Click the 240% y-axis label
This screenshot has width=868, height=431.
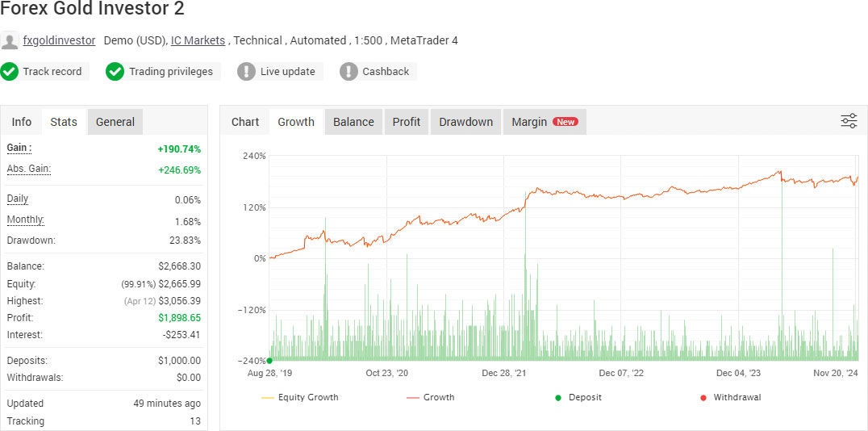pos(255,157)
